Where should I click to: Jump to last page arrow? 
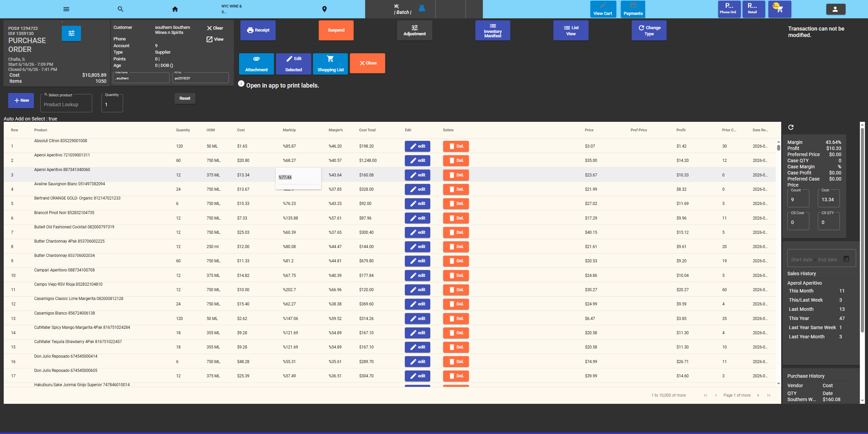coord(769,395)
